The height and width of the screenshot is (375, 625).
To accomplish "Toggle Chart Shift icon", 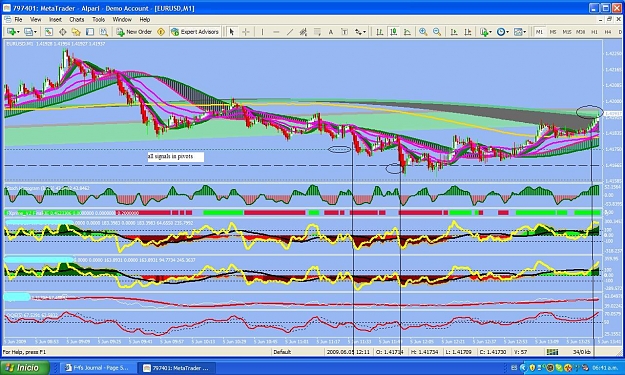I will click(468, 32).
